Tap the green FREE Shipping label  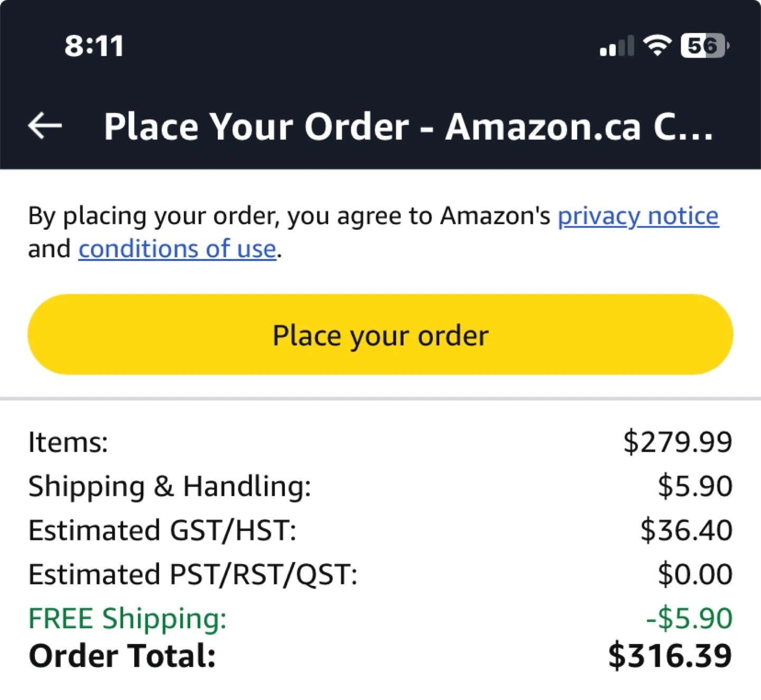click(x=127, y=618)
